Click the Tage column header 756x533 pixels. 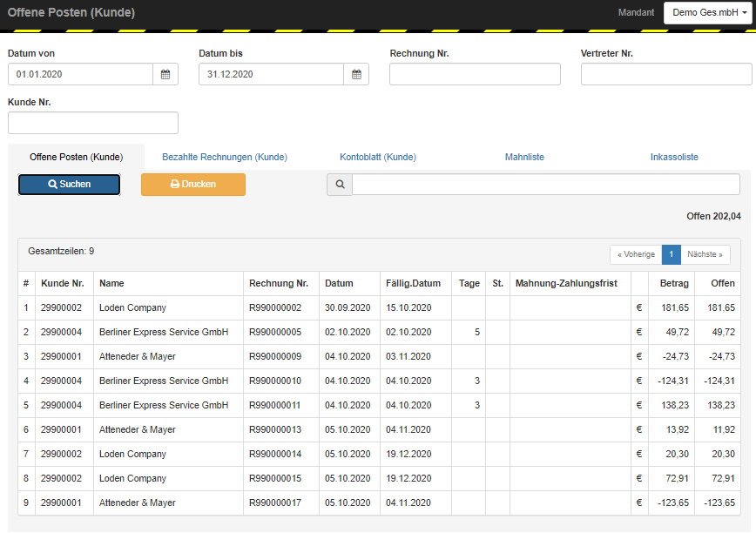(469, 283)
